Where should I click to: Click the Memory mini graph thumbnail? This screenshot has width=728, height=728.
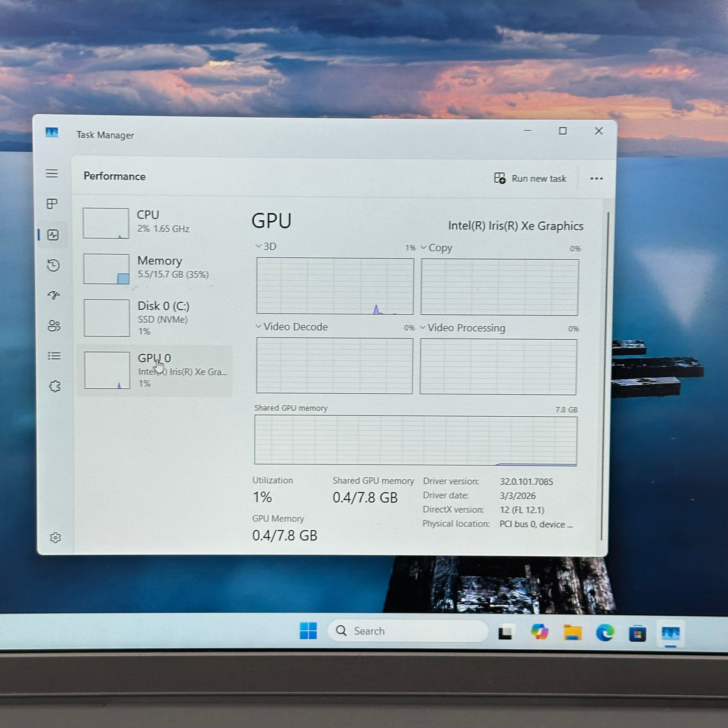tap(106, 269)
